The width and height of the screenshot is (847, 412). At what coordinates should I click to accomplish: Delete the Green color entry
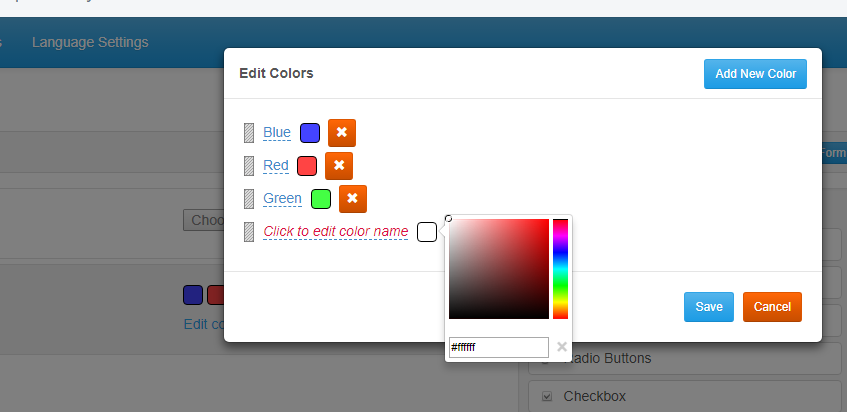353,199
